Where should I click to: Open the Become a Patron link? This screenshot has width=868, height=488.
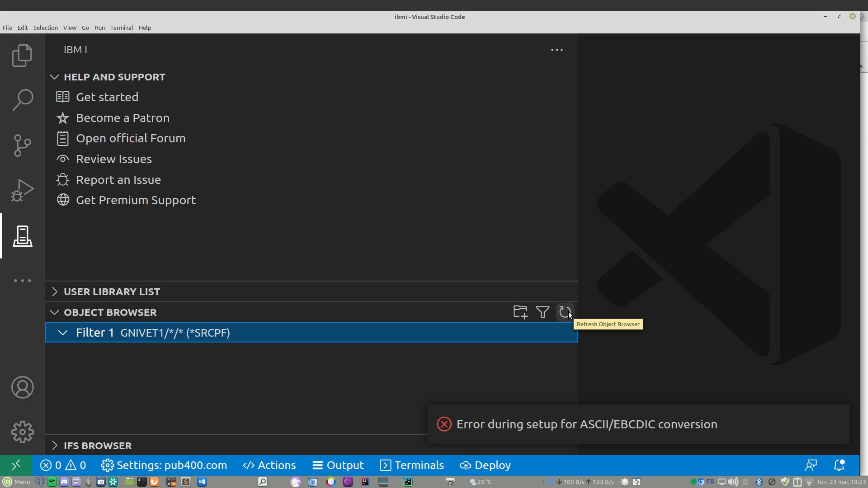point(123,118)
